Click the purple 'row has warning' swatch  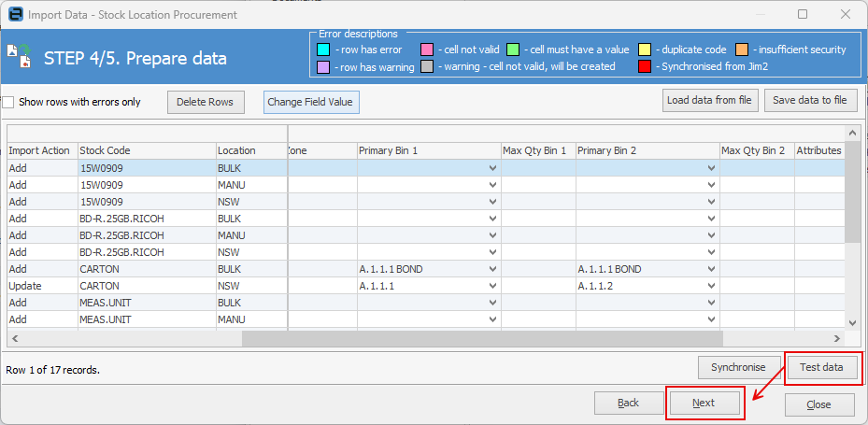pyautogui.click(x=323, y=67)
